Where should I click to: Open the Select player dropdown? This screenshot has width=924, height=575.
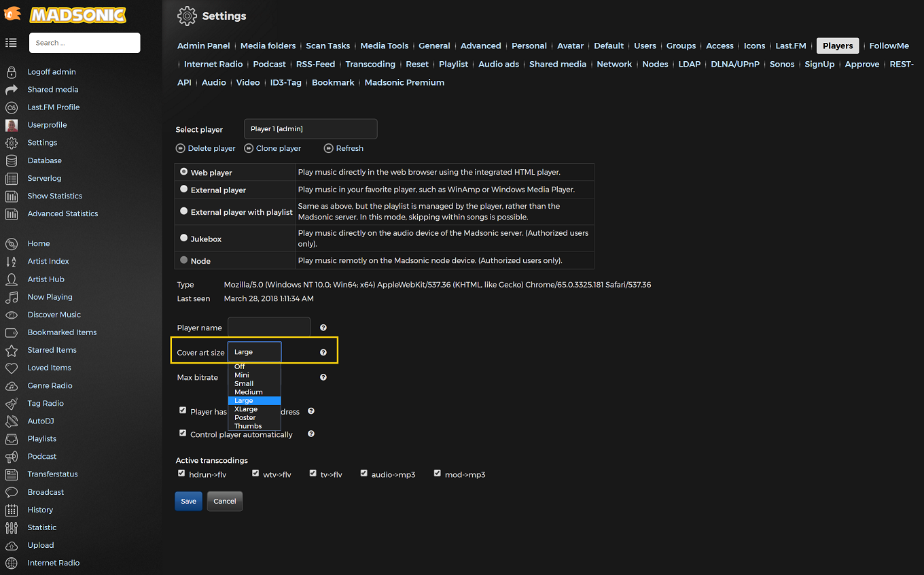click(310, 129)
